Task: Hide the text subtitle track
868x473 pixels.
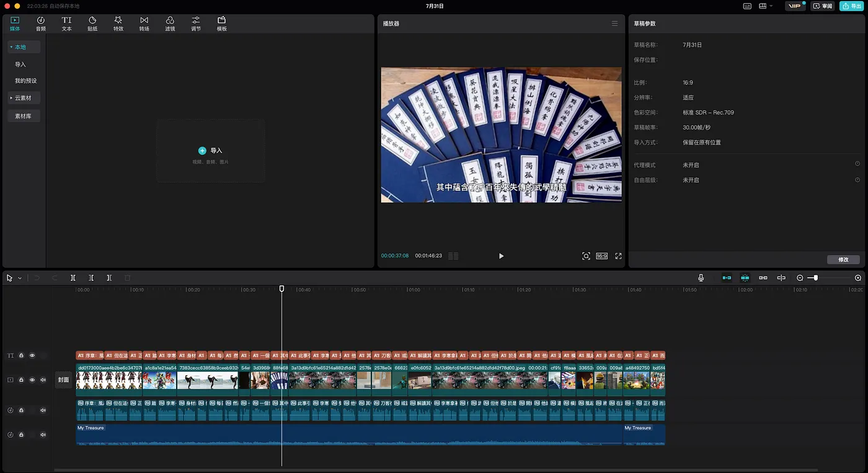Action: [x=32, y=356]
